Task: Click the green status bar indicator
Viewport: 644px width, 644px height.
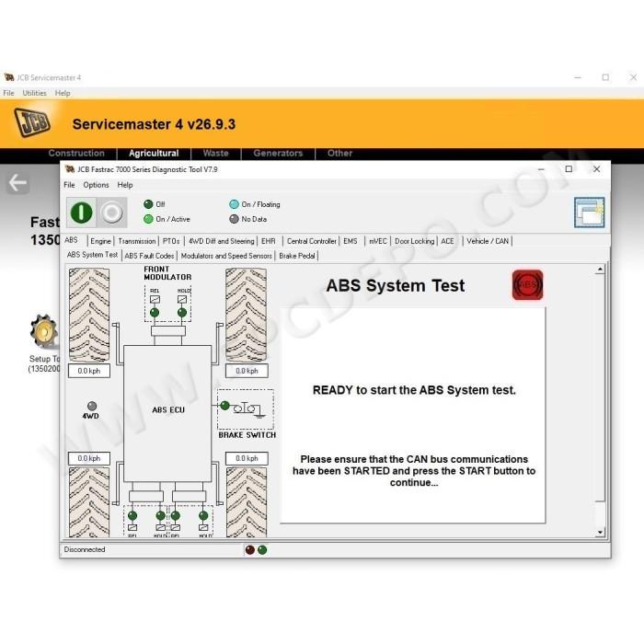Action: pyautogui.click(x=262, y=549)
